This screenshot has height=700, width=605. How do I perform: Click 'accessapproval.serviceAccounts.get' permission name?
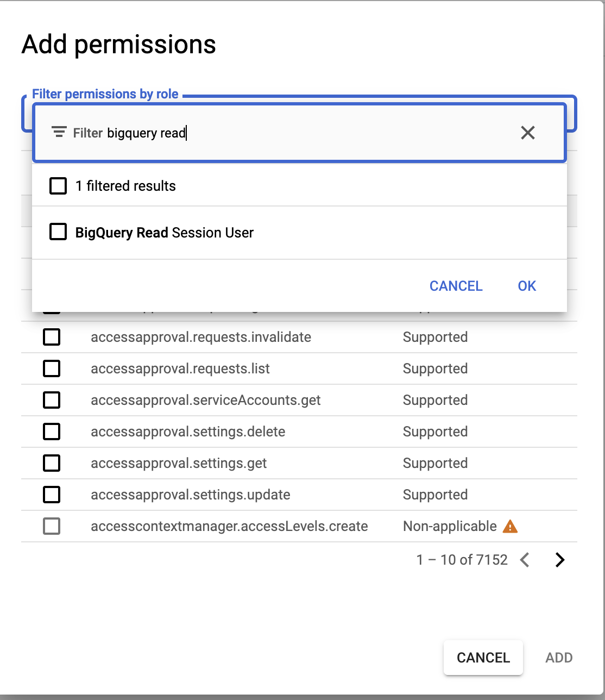click(x=206, y=400)
